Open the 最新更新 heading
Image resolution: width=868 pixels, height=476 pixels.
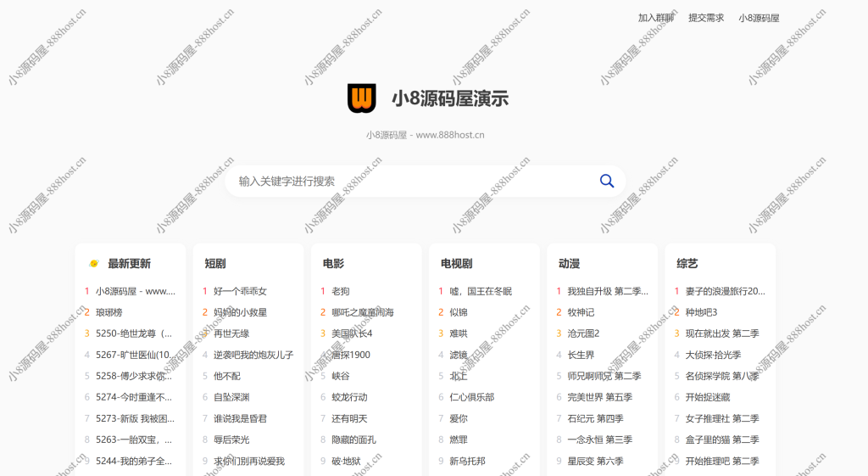click(x=129, y=264)
